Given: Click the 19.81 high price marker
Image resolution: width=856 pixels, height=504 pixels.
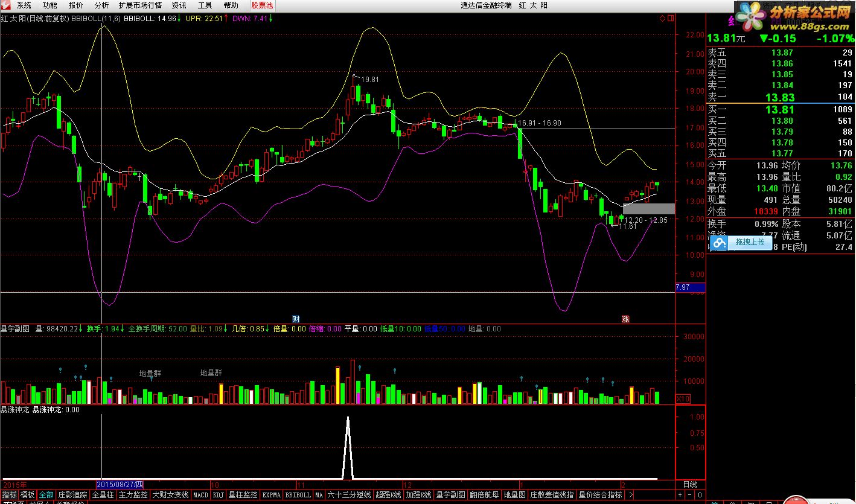Looking at the screenshot, I should [370, 80].
